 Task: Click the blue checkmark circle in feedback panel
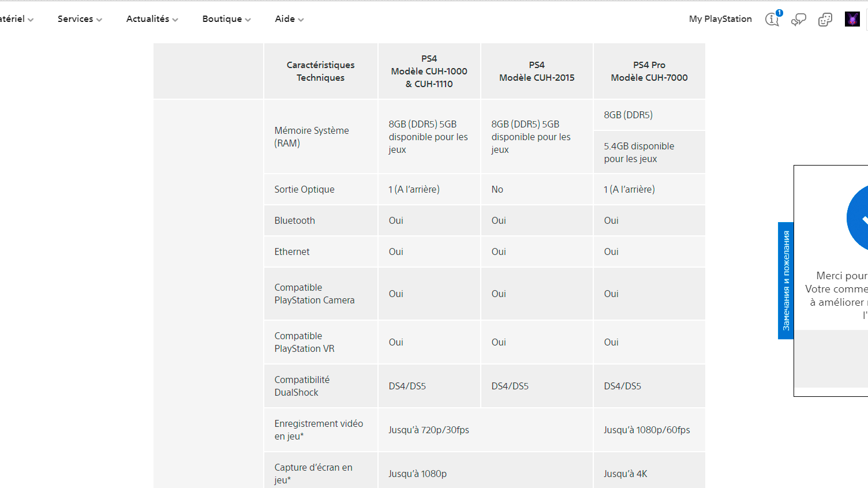point(860,218)
